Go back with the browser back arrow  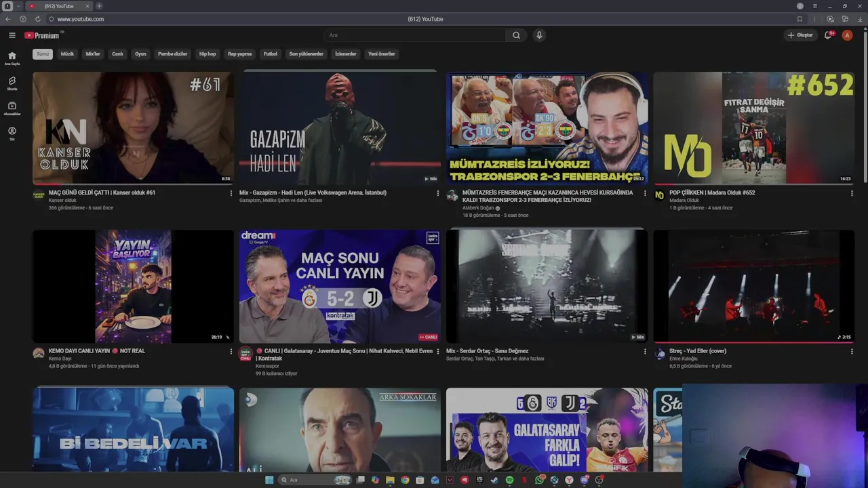coord(8,19)
